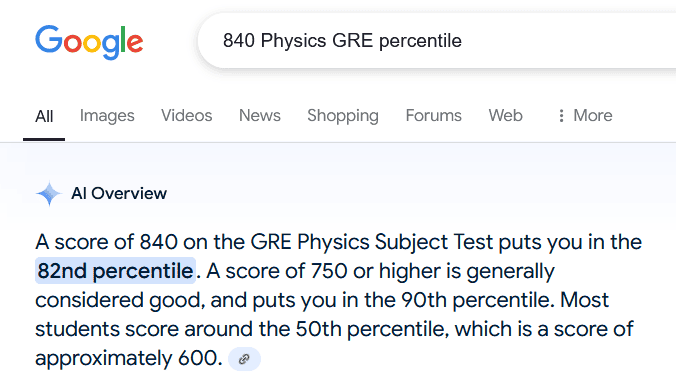Expand the More search filters menu
The image size is (676, 388).
585,116
